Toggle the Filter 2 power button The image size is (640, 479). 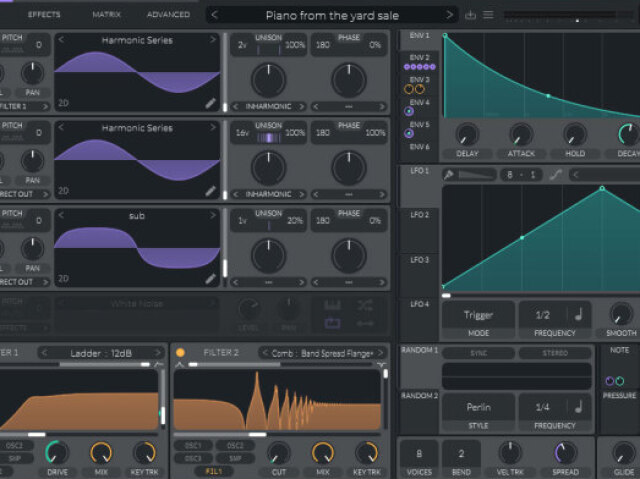pos(180,353)
